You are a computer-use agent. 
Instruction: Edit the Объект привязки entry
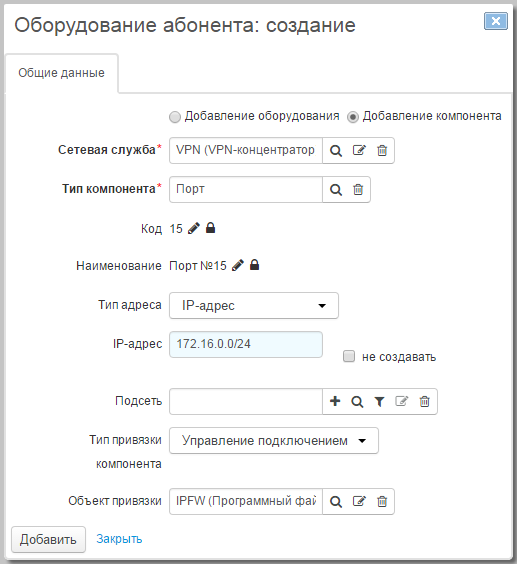click(x=359, y=501)
